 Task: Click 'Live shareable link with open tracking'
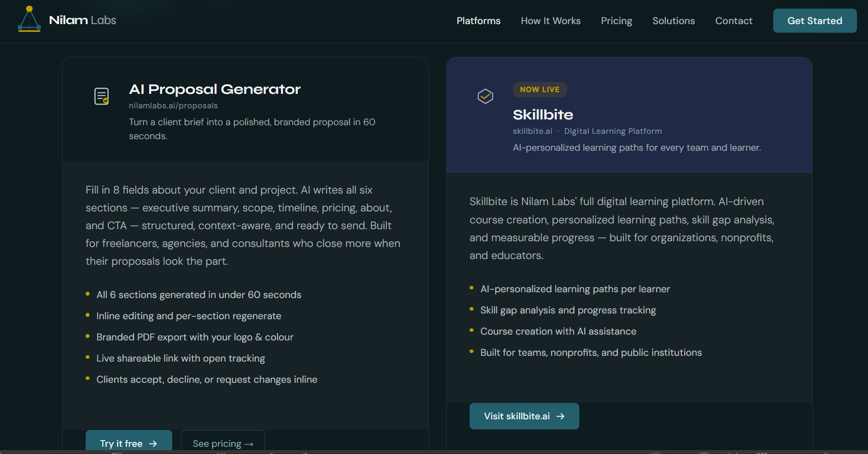tap(180, 358)
